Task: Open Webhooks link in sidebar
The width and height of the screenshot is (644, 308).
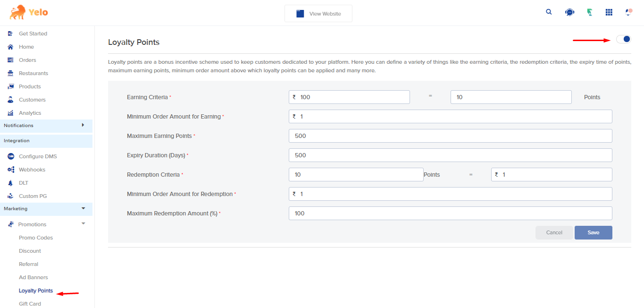Action: pyautogui.click(x=32, y=170)
